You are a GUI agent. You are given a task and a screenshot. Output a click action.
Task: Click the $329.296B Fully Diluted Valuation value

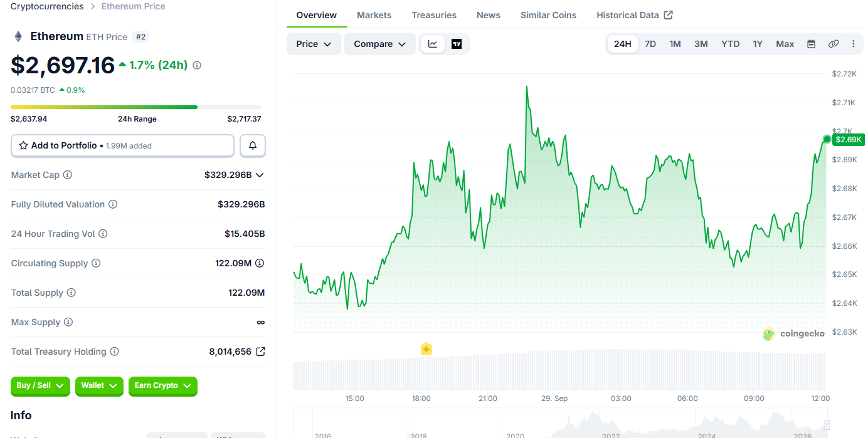click(x=241, y=204)
